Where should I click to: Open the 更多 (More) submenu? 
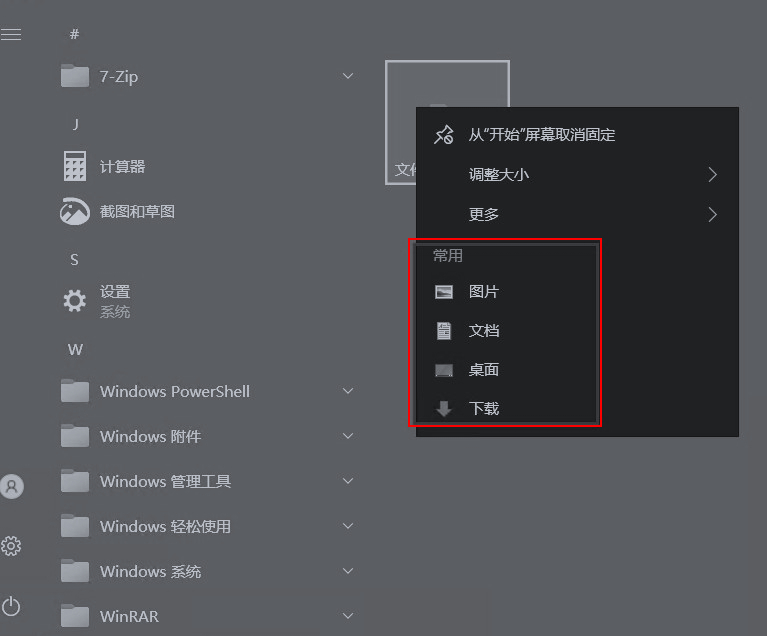point(577,214)
